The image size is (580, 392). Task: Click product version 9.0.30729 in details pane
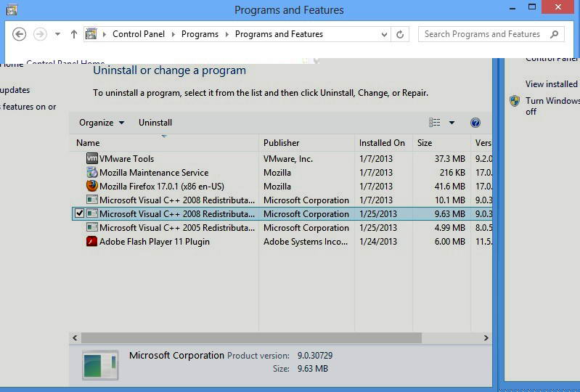click(x=315, y=356)
